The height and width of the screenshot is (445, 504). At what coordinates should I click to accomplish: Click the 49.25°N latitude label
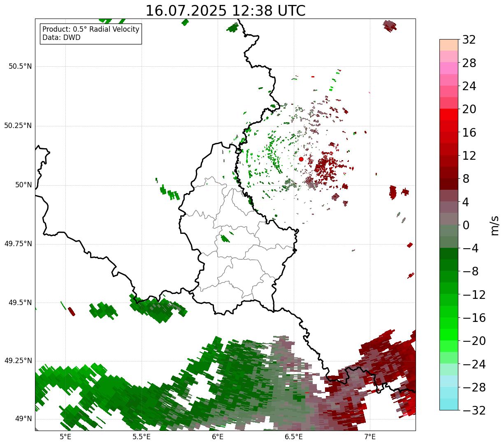click(18, 361)
